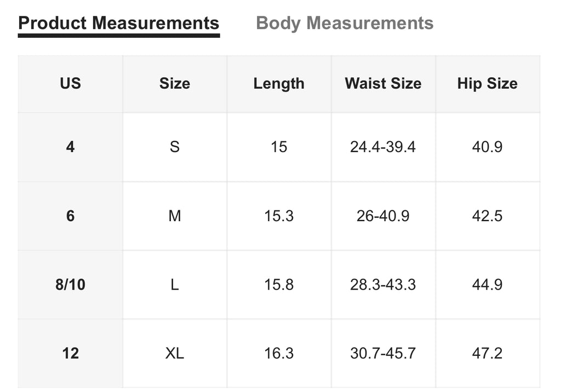Click the size S cell
561x392 pixels.
coord(174,147)
